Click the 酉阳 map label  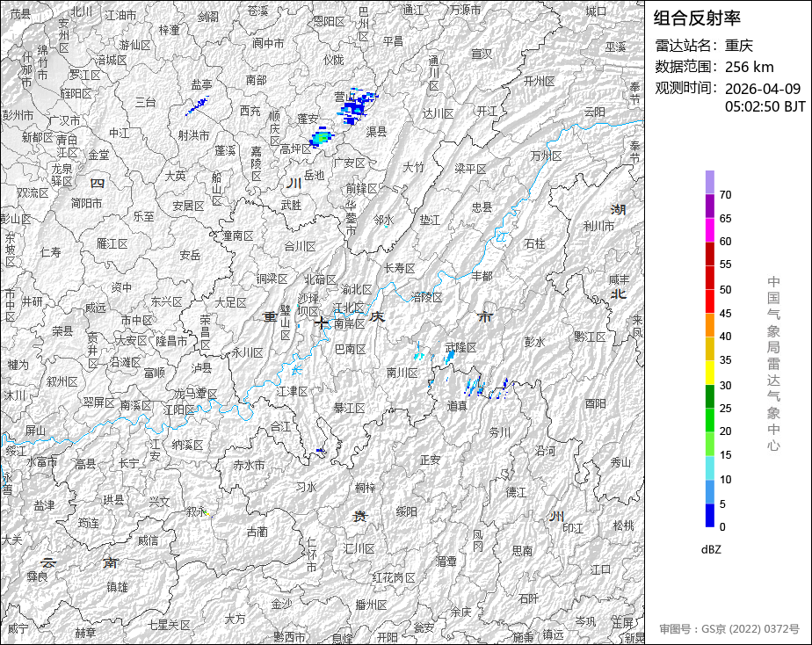(596, 403)
